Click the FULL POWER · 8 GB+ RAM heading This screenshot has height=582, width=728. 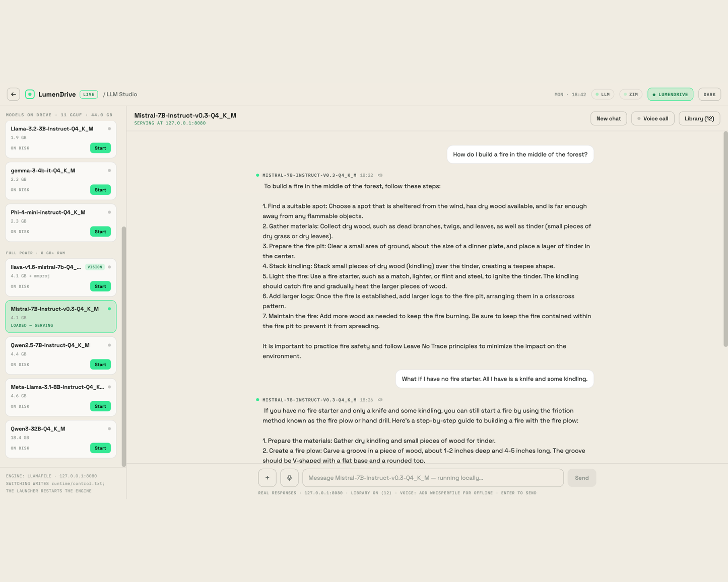pyautogui.click(x=35, y=253)
